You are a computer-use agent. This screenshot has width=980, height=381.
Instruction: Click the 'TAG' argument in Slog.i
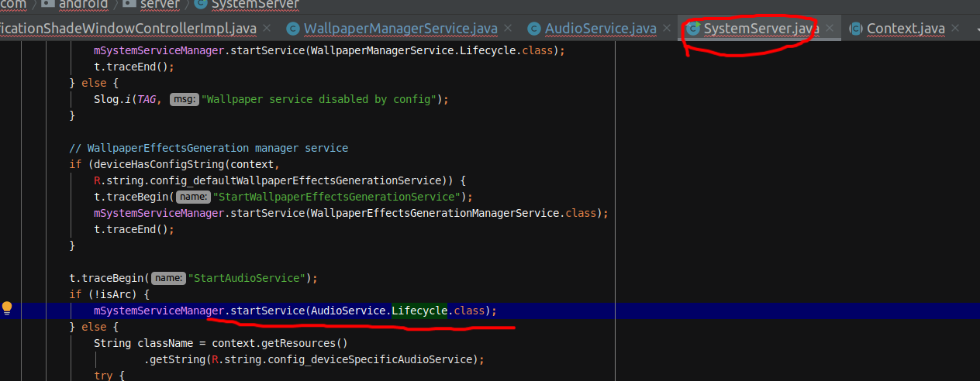click(x=146, y=99)
